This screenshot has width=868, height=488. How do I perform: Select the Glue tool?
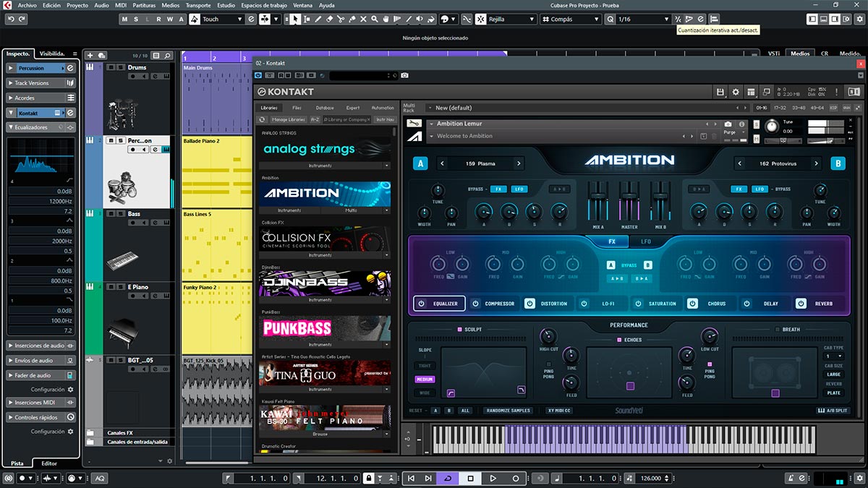pos(353,19)
